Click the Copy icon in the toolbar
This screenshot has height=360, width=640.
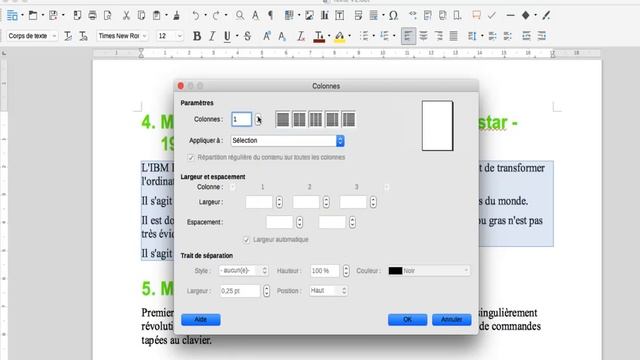point(141,16)
